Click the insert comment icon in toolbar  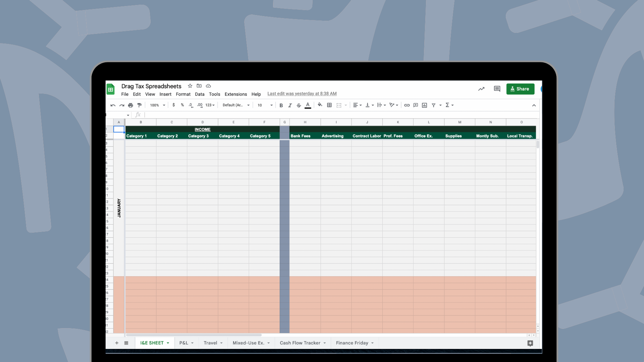(416, 105)
